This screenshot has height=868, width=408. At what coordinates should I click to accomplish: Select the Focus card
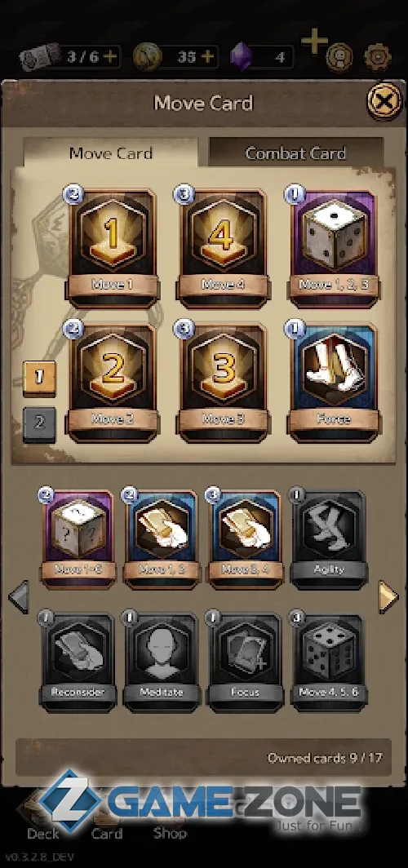pos(246,661)
